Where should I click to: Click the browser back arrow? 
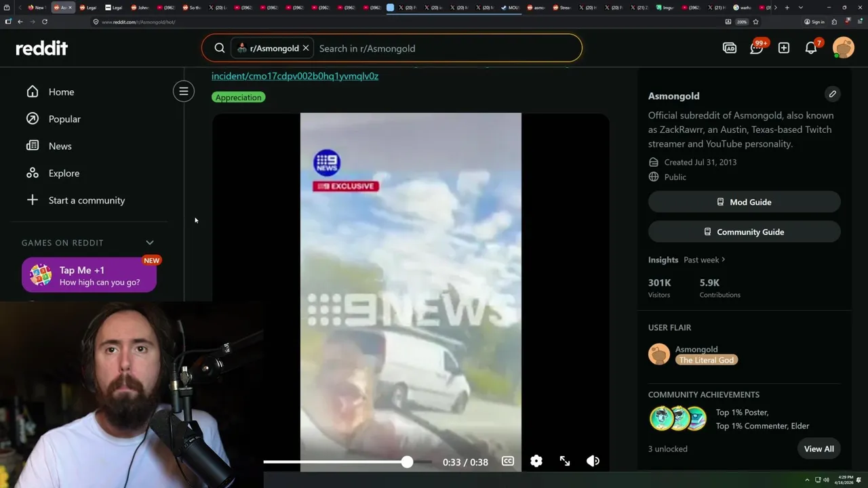pos(20,22)
